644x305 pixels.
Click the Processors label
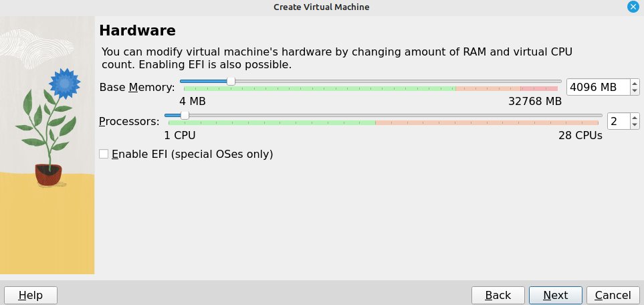[x=129, y=122]
